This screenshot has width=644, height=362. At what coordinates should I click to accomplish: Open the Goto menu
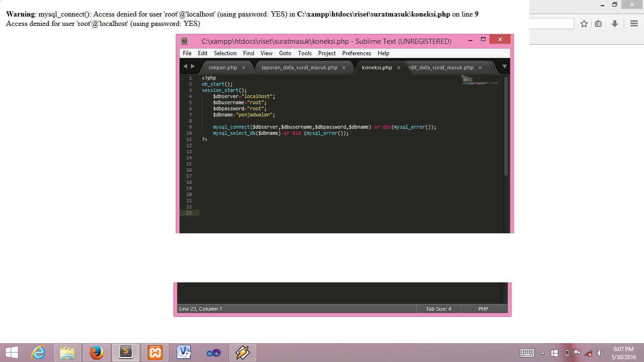click(x=285, y=53)
